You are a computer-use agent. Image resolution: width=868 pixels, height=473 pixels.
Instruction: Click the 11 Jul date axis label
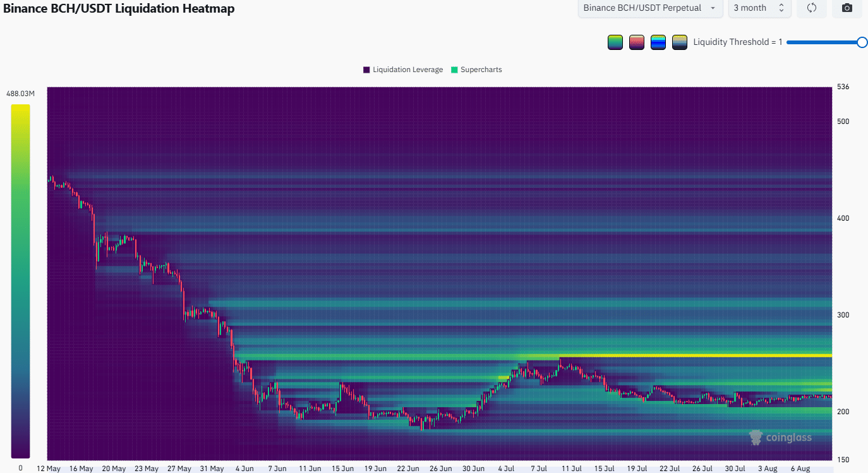(571, 469)
